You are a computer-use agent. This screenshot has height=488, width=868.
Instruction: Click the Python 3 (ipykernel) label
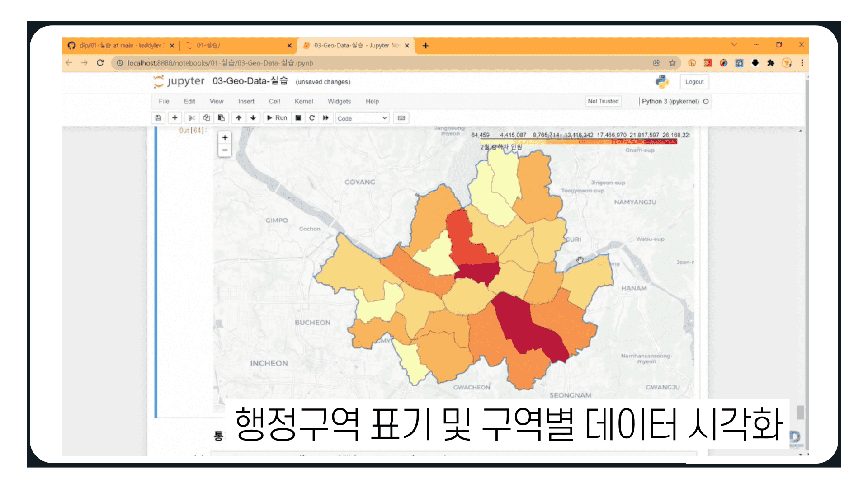click(x=670, y=101)
